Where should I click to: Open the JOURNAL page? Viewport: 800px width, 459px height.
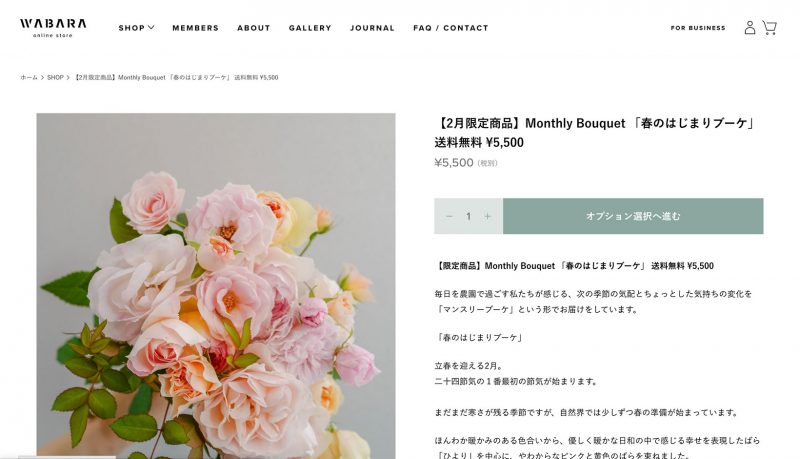pyautogui.click(x=372, y=28)
